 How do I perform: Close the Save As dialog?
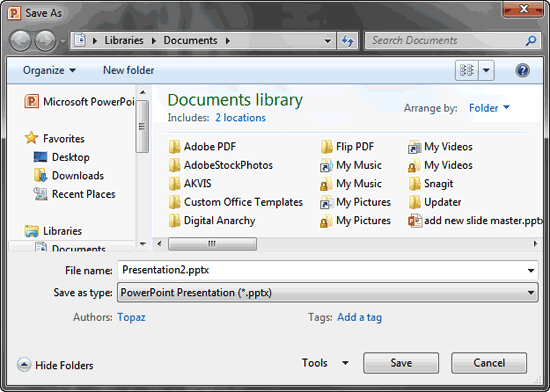(x=523, y=9)
